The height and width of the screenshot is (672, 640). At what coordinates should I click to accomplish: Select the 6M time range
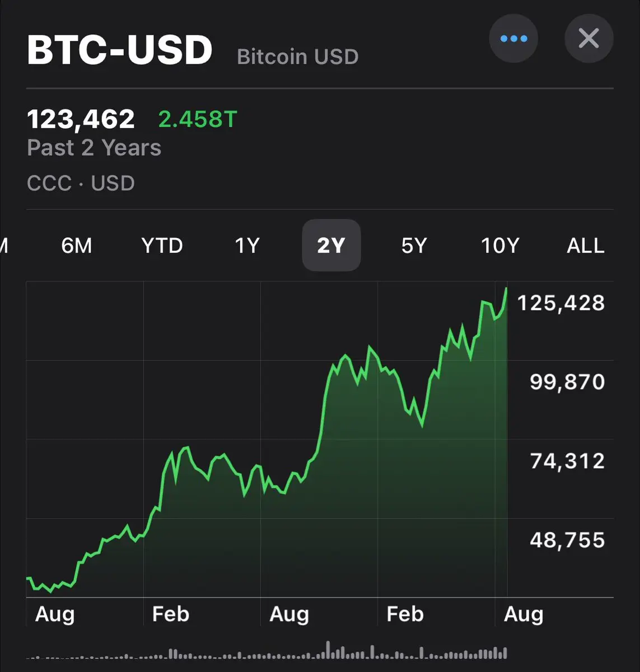[x=77, y=245]
